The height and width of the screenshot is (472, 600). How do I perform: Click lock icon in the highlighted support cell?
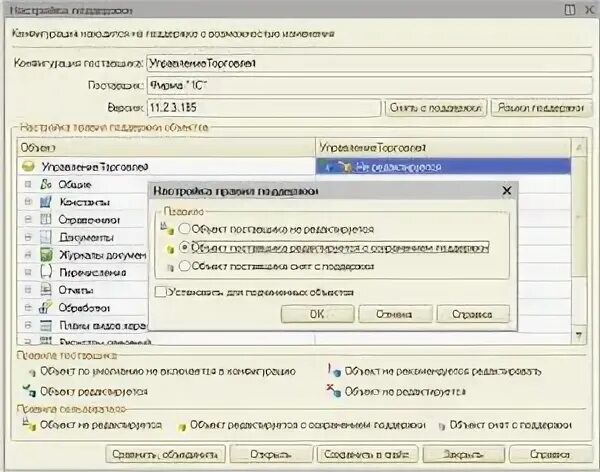pyautogui.click(x=344, y=167)
